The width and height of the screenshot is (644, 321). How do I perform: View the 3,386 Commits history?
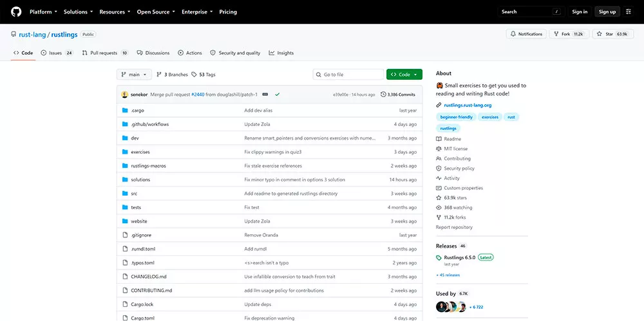coord(398,95)
